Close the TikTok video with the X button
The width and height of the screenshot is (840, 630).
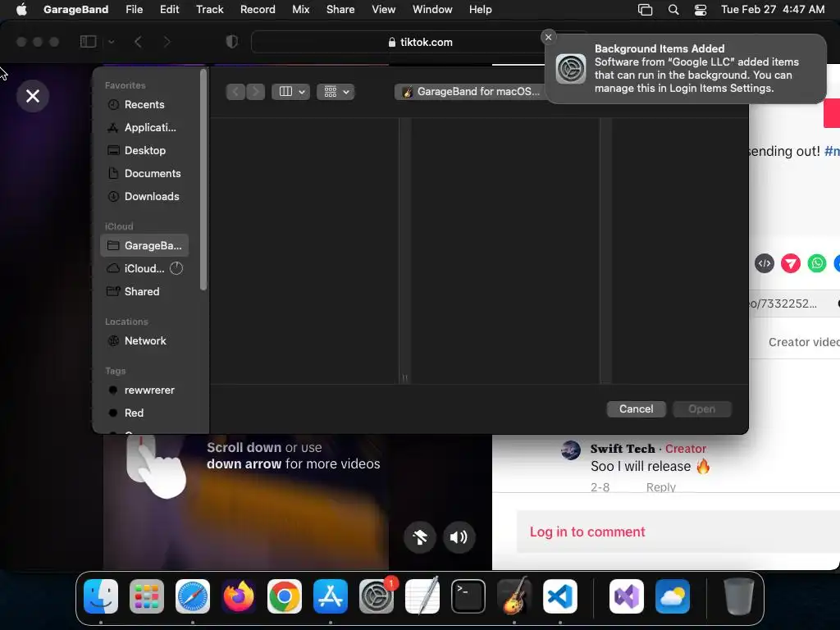pyautogui.click(x=33, y=96)
